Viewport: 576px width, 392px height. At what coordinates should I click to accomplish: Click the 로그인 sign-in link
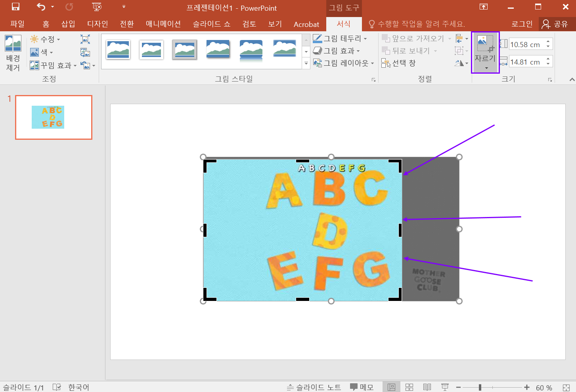[522, 24]
